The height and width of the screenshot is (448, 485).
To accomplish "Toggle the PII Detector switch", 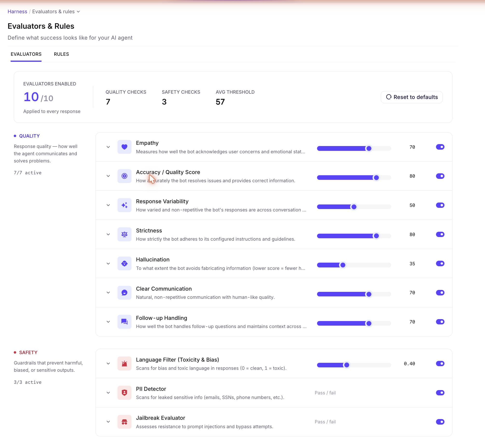I will (x=440, y=393).
